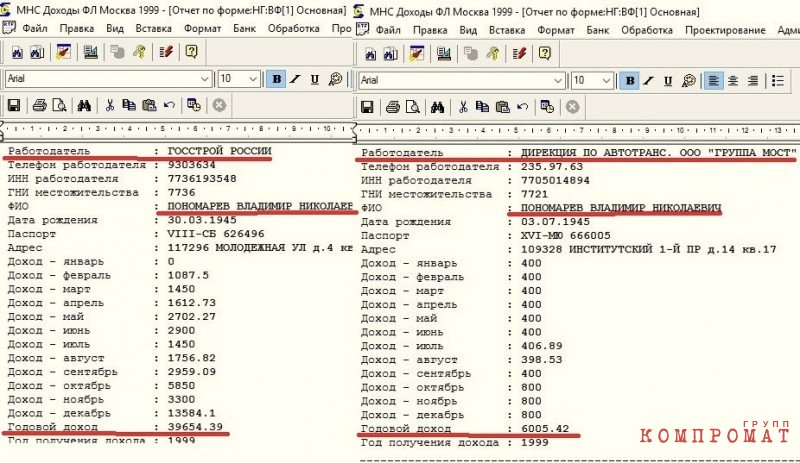Open form designer brush icon in Группа Мост window
The image size is (800, 463).
click(x=416, y=53)
